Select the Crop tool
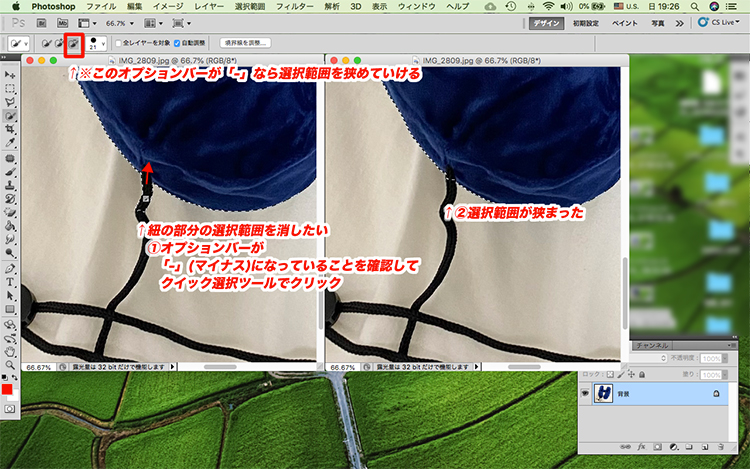The height and width of the screenshot is (469, 750). (10, 129)
